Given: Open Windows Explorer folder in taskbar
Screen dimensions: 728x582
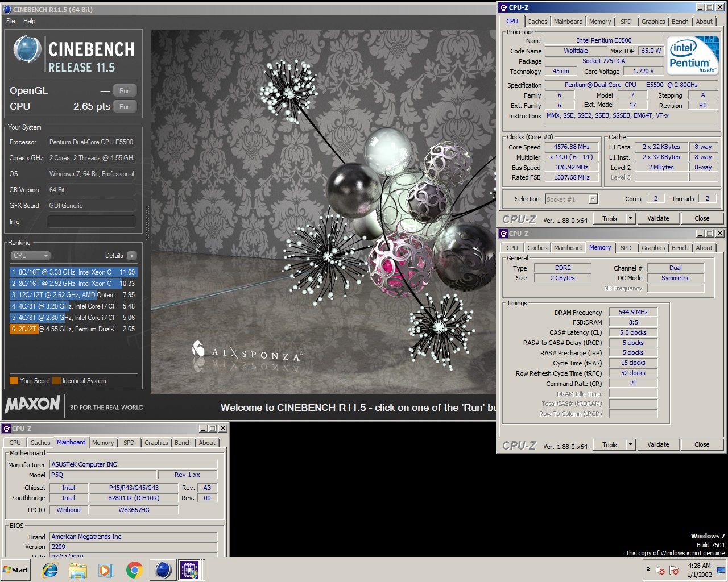Looking at the screenshot, I should pyautogui.click(x=78, y=570).
